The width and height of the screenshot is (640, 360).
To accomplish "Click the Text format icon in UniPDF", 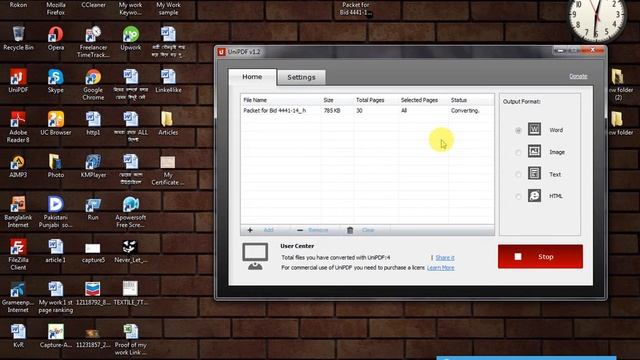I will click(534, 173).
